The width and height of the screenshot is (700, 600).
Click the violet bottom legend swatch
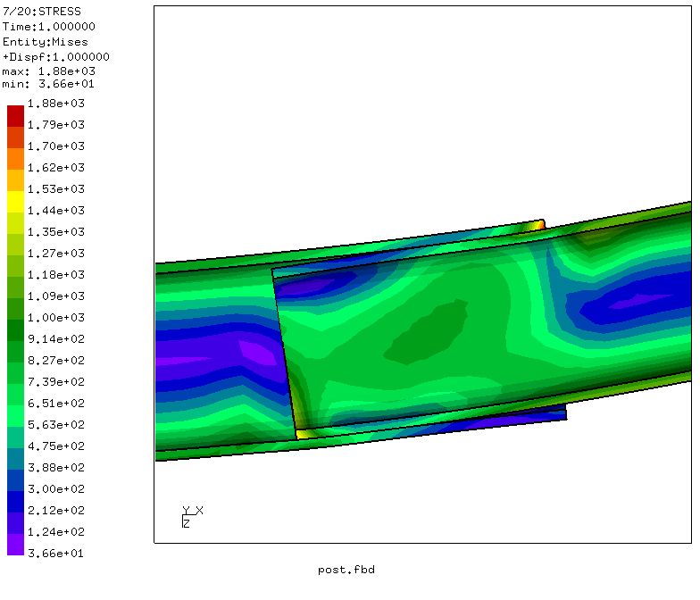click(16, 545)
